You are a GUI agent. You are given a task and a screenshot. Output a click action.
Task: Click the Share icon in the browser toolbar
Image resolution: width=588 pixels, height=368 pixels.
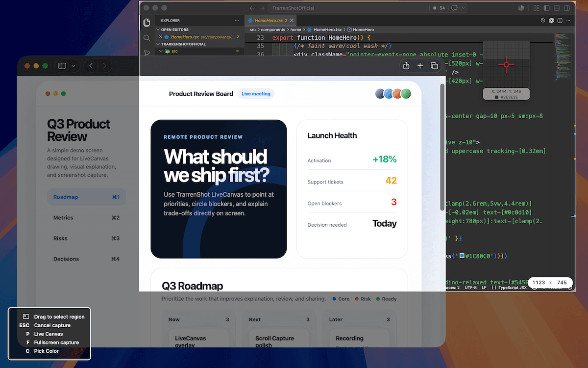click(406, 66)
